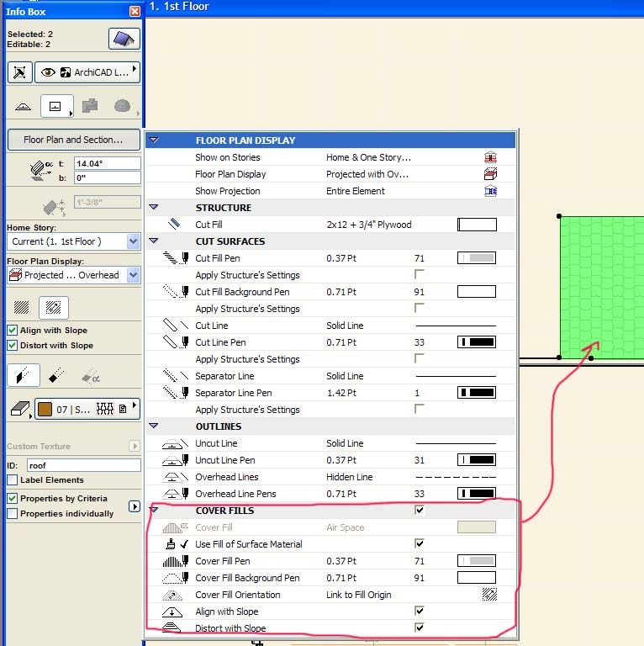644x646 pixels.
Task: Click the Cover Fill Orientation icon
Action: click(489, 594)
